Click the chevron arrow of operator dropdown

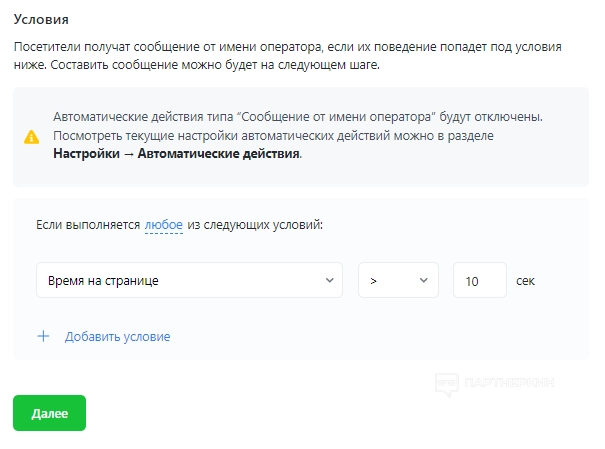click(424, 281)
